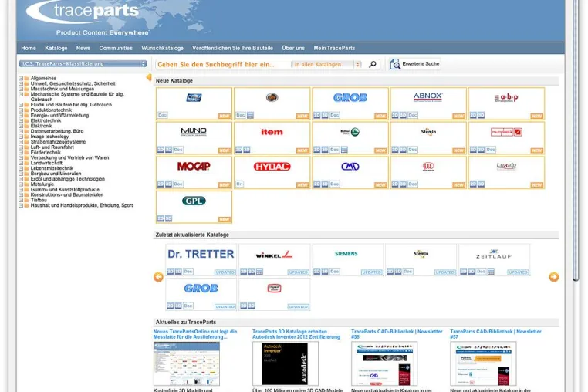588x392 pixels.
Task: Open Newsletter #58 article link
Action: coord(397,334)
